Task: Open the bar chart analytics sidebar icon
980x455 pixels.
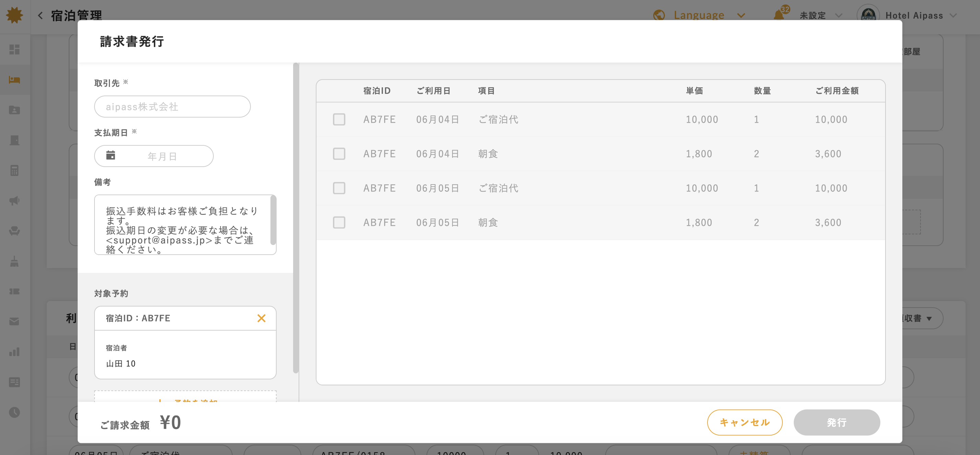Action: tap(14, 352)
